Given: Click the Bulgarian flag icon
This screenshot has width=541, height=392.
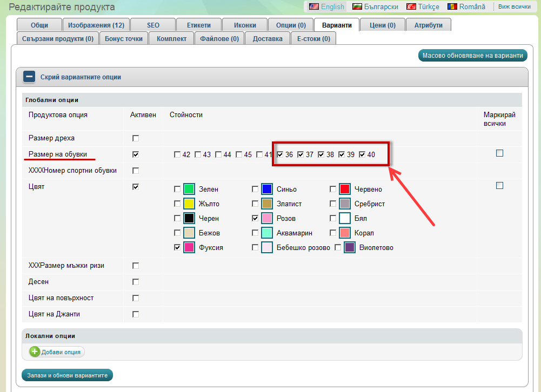Looking at the screenshot, I should click(357, 6).
